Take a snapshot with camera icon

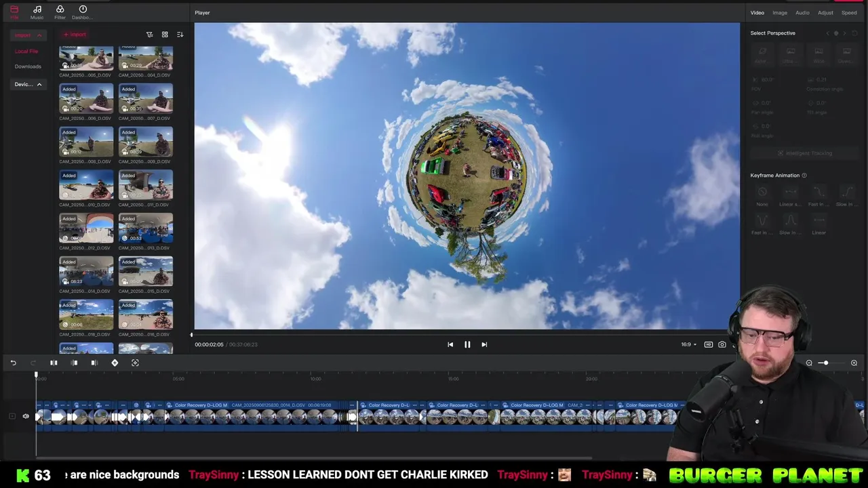(x=722, y=344)
